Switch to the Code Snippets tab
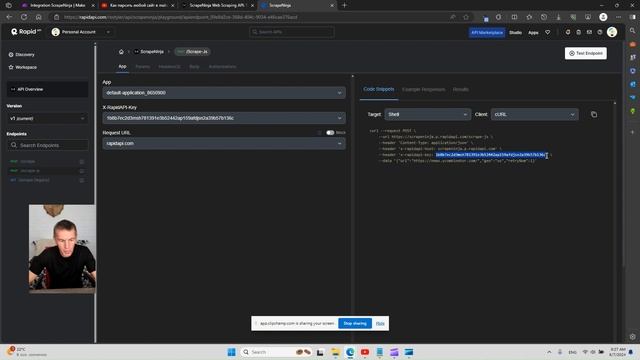The height and width of the screenshot is (360, 640). coord(378,89)
